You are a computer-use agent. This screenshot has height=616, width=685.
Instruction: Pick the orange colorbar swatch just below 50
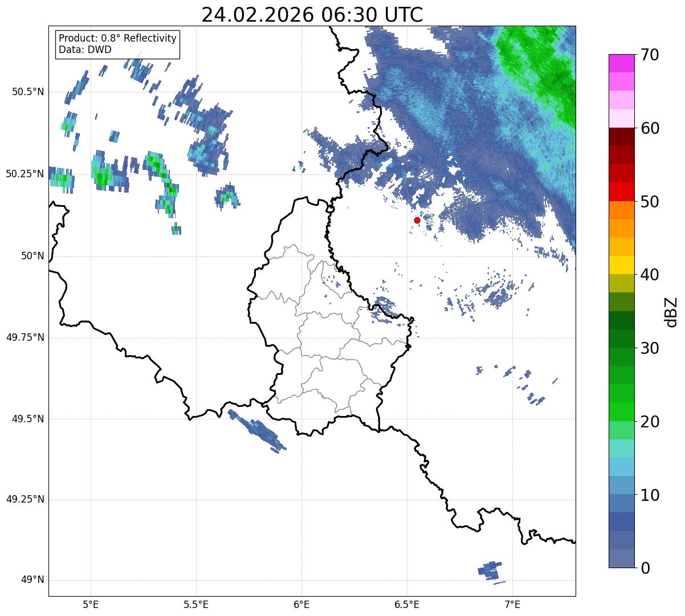pyautogui.click(x=621, y=210)
